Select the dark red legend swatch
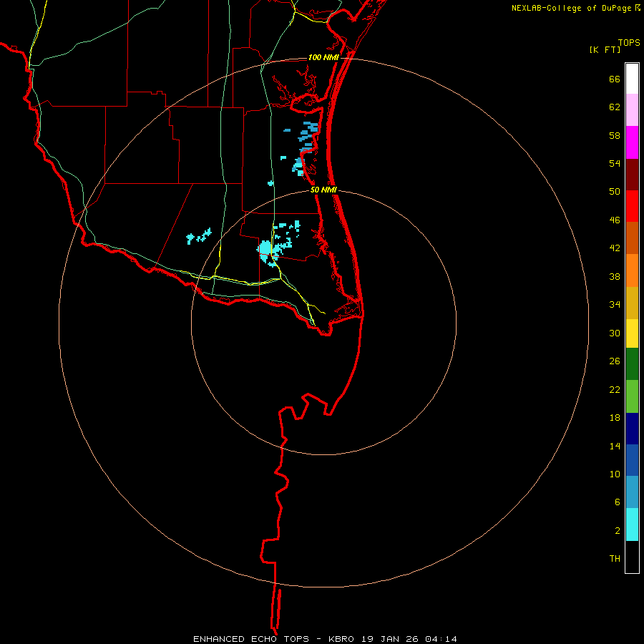 coord(632,175)
